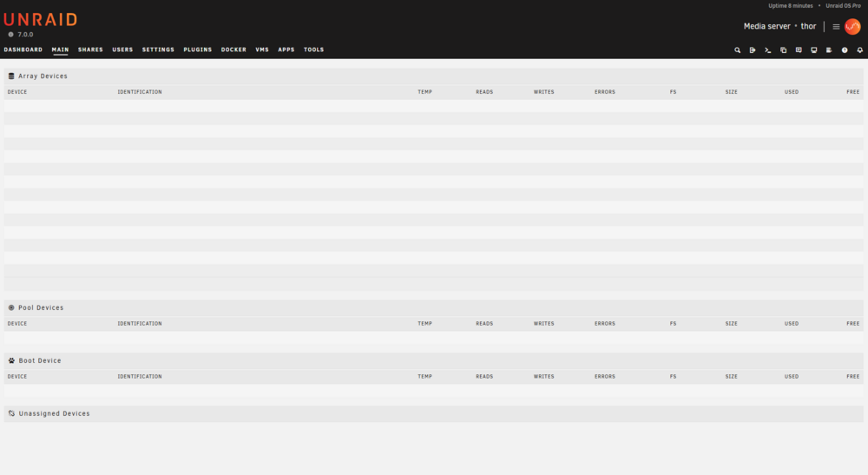
Task: Go to the Dashboard tab
Action: [23, 49]
